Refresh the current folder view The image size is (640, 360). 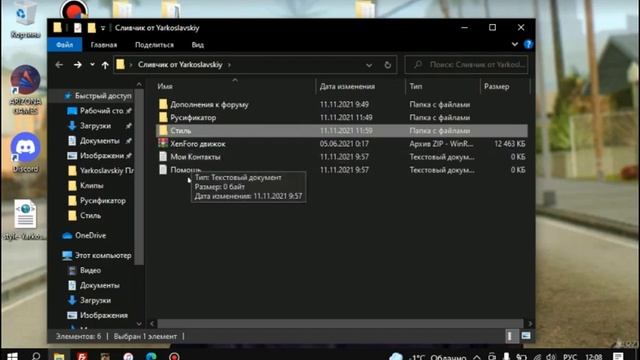click(x=387, y=65)
